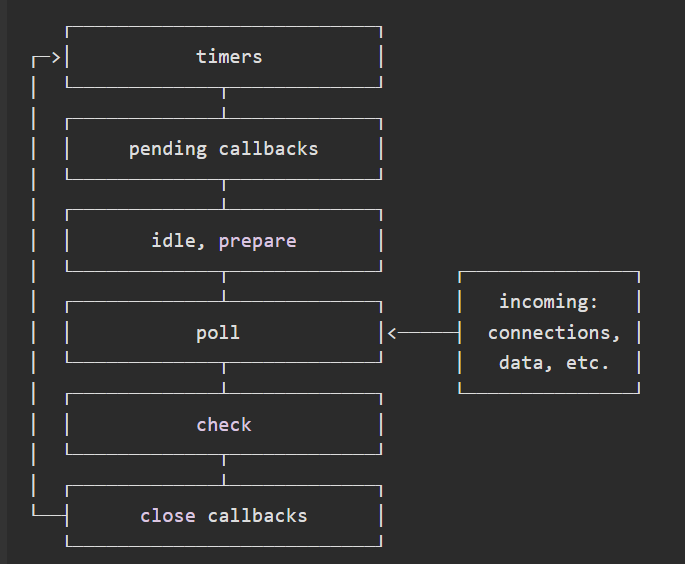Click the connector between timers and pending callbacks
This screenshot has height=564, width=685.
coord(224,103)
